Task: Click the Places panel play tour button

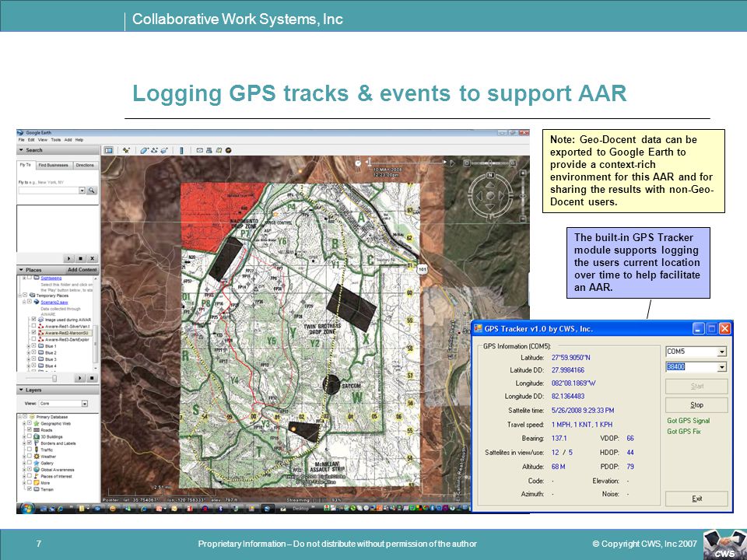Action: coord(80,378)
